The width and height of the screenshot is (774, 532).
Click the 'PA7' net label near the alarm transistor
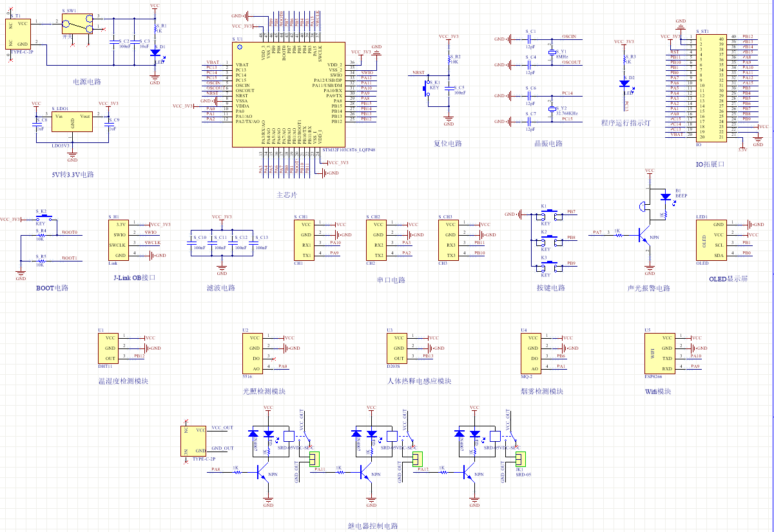pos(597,232)
